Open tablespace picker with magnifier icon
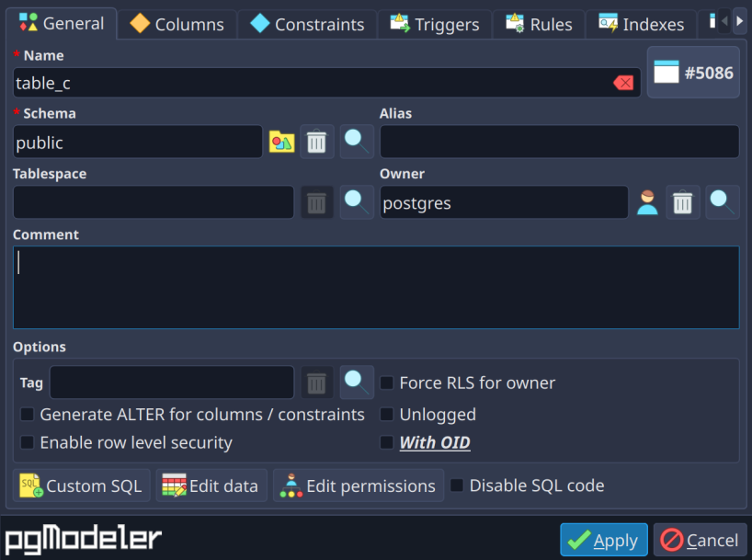 pyautogui.click(x=357, y=202)
